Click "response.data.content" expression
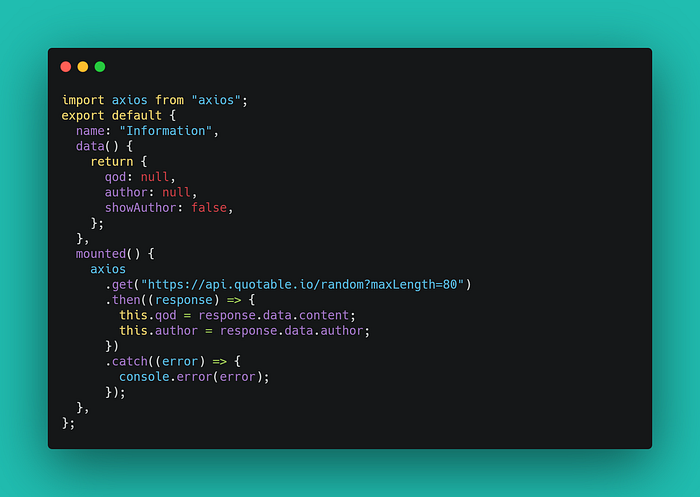Screen dimensions: 700x497 (274, 315)
